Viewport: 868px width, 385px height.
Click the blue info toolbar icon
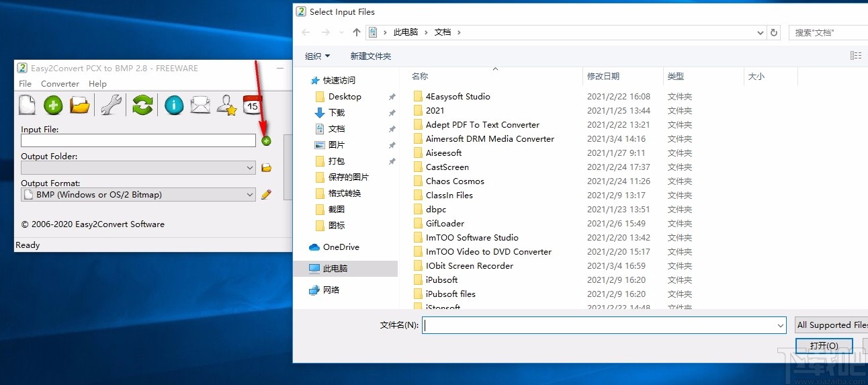point(174,105)
